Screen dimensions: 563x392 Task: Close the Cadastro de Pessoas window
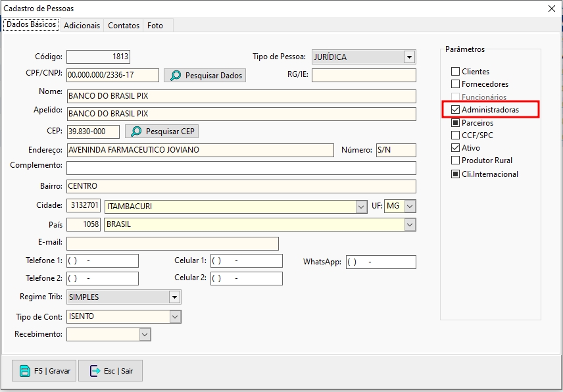tap(551, 9)
